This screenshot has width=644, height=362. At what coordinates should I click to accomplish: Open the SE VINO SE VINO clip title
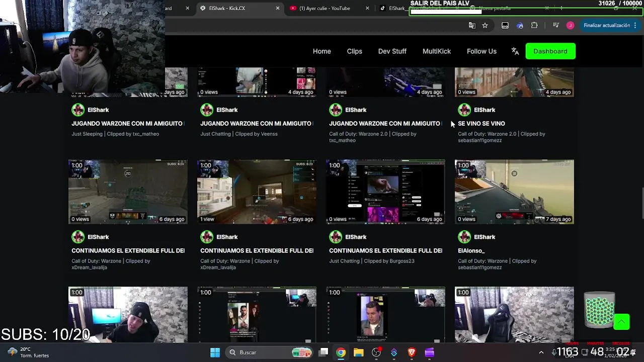pyautogui.click(x=481, y=124)
